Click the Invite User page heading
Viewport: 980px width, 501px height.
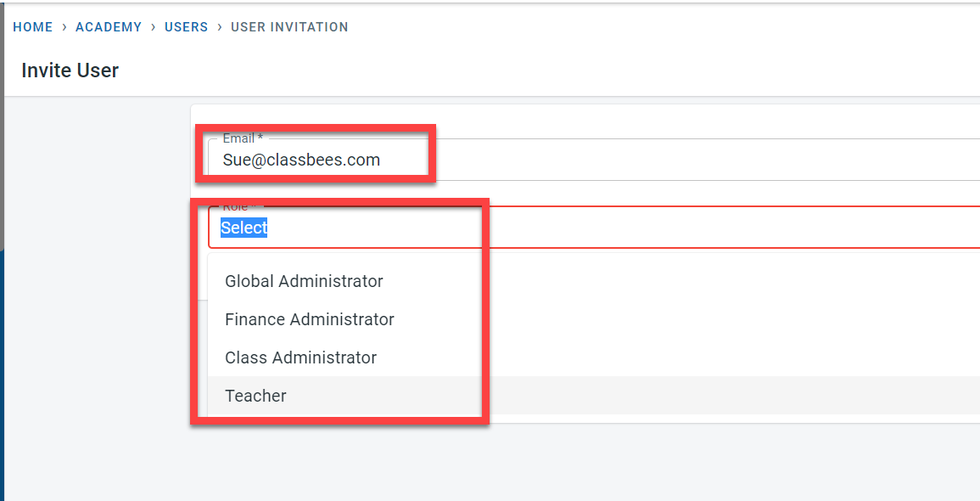(x=70, y=70)
